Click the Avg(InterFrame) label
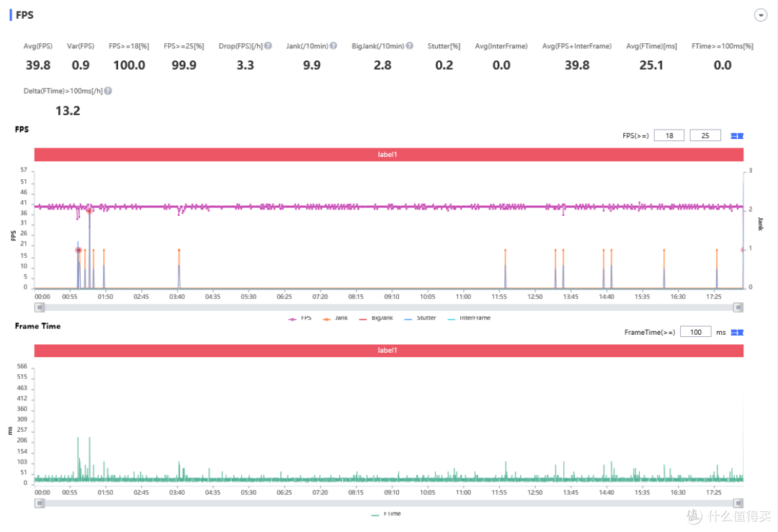 click(501, 46)
